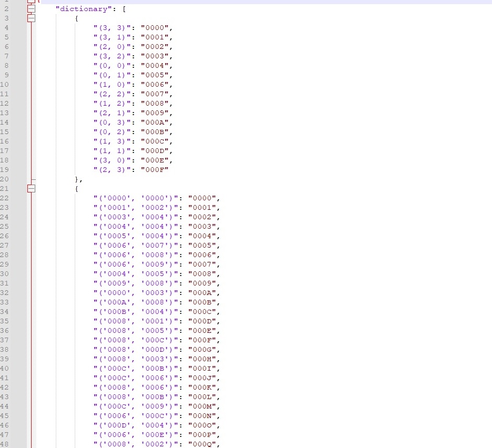This screenshot has width=492, height=448.
Task: Click the value "000N"
Action: [x=202, y=416]
